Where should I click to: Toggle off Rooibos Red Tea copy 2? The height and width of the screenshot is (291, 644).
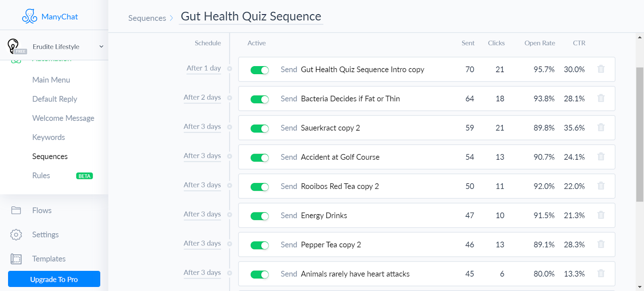pos(260,187)
